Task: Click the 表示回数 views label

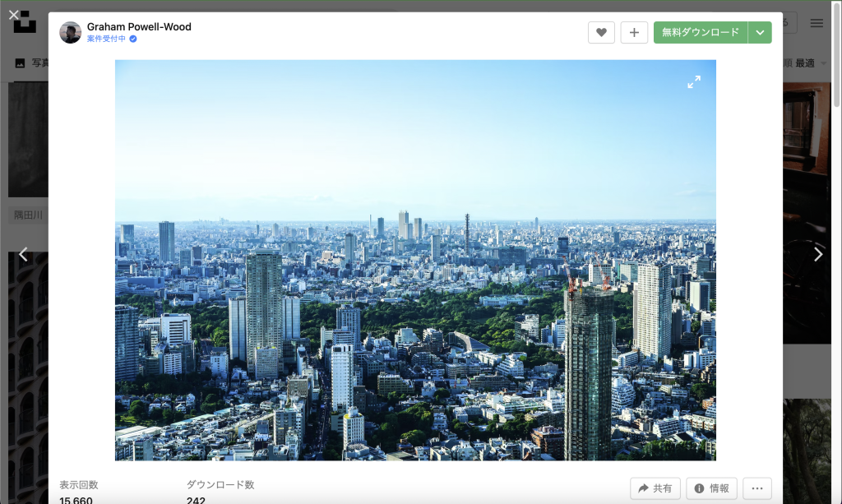Action: (78, 484)
